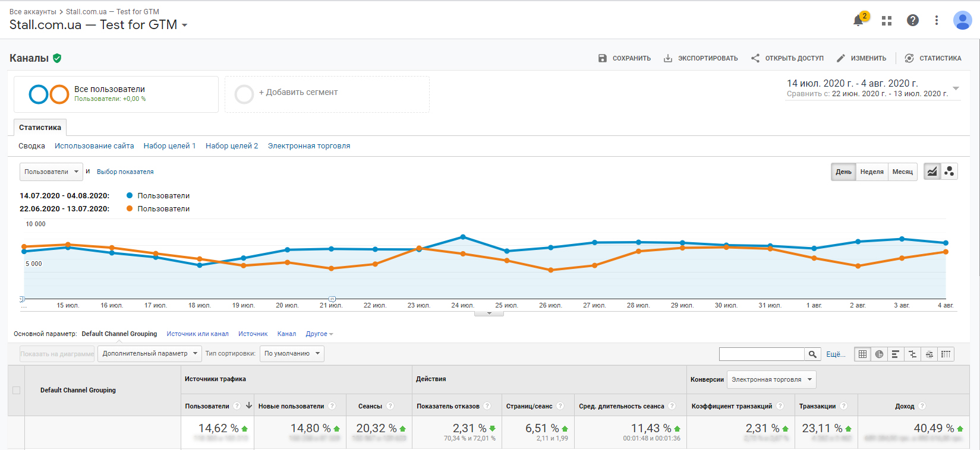Select the line chart view icon
The width and height of the screenshot is (980, 450).
click(932, 172)
